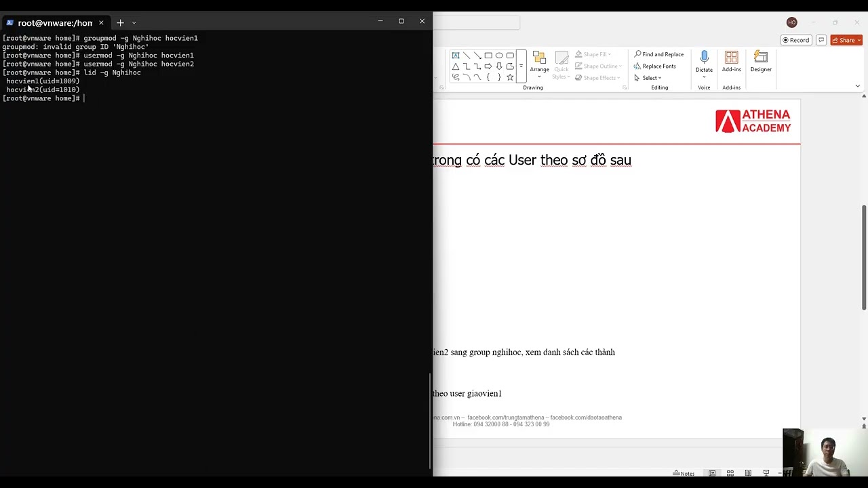Click the Record button
This screenshot has width=868, height=488.
pos(796,40)
